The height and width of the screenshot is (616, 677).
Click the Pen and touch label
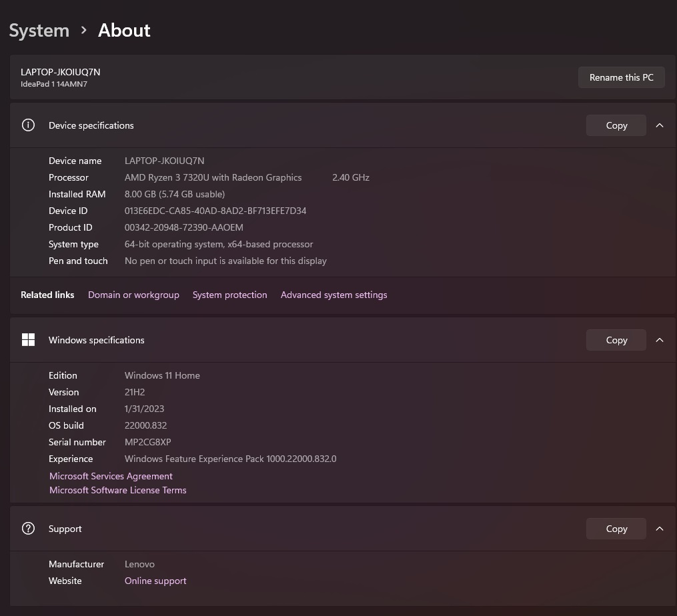[78, 261]
